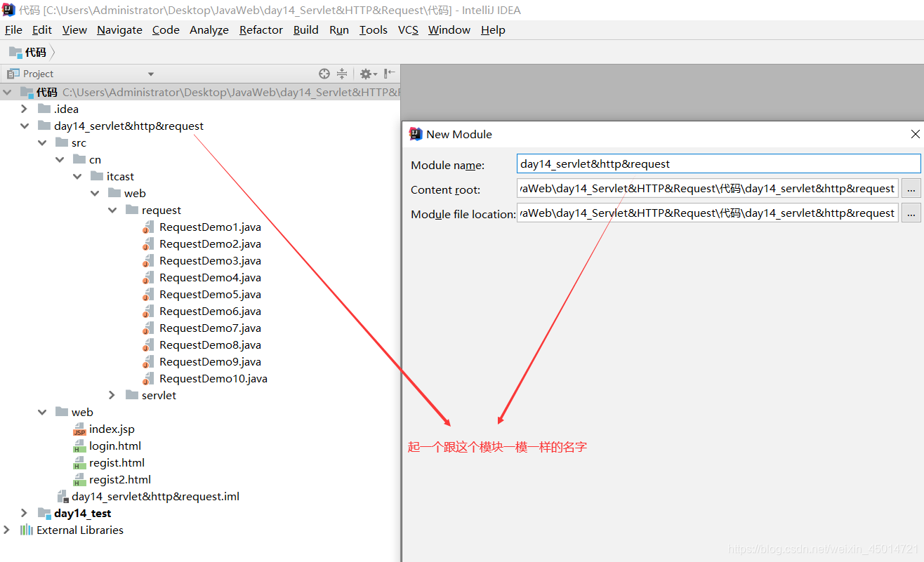This screenshot has width=924, height=562.
Task: Select RequestDemo3.java in the tree
Action: [x=210, y=261]
